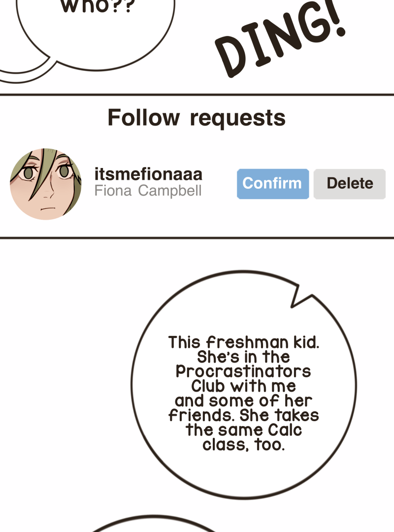This screenshot has width=394, height=532.
Task: Click the "the same Calc" line
Action: point(244,430)
